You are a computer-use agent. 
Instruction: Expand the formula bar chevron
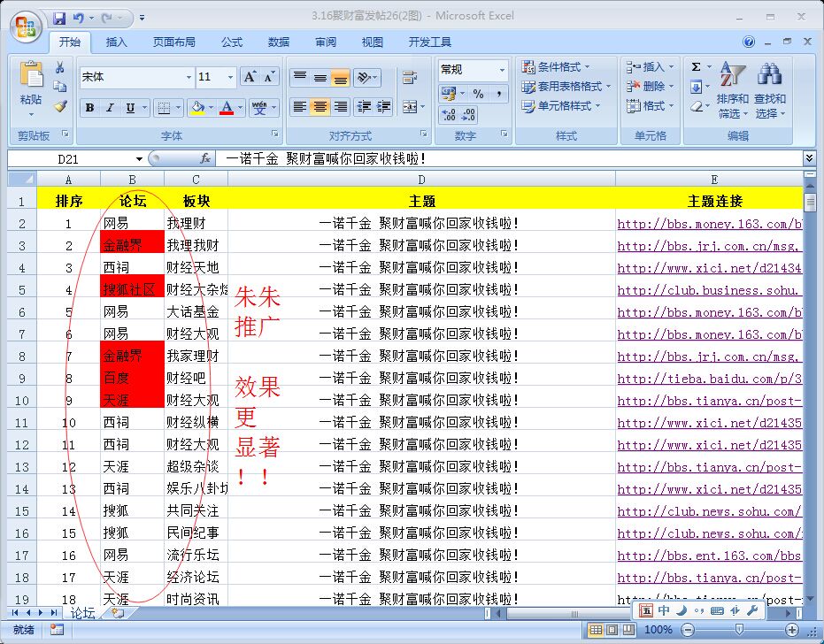tap(809, 157)
